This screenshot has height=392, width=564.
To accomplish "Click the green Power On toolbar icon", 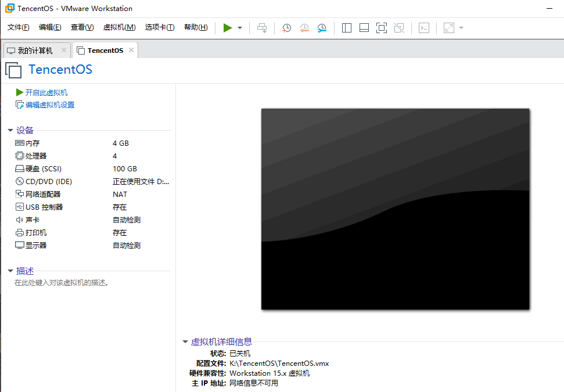I will coord(228,27).
